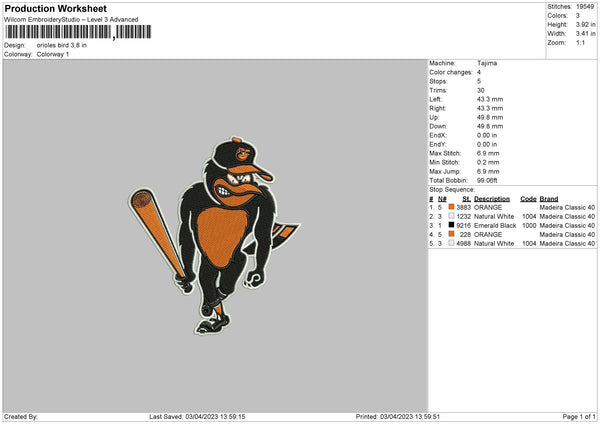Click the orange swatch in stop row 1
600x424 pixels.
click(x=451, y=207)
